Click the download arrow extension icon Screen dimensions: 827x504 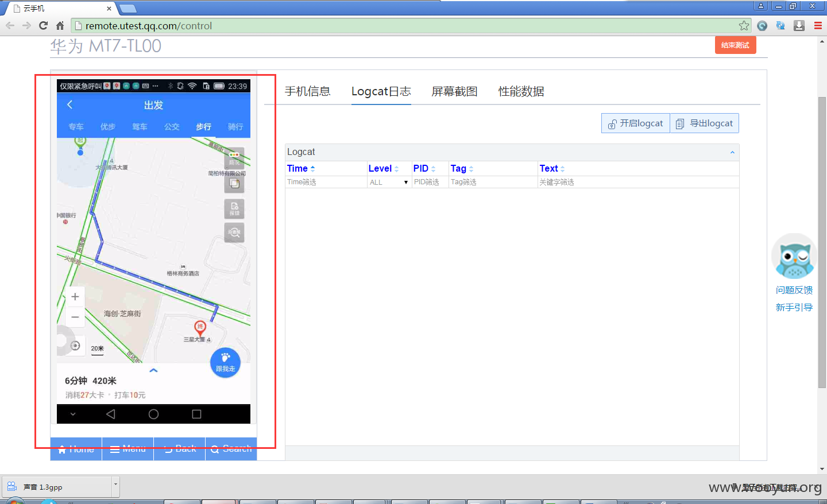coord(799,25)
